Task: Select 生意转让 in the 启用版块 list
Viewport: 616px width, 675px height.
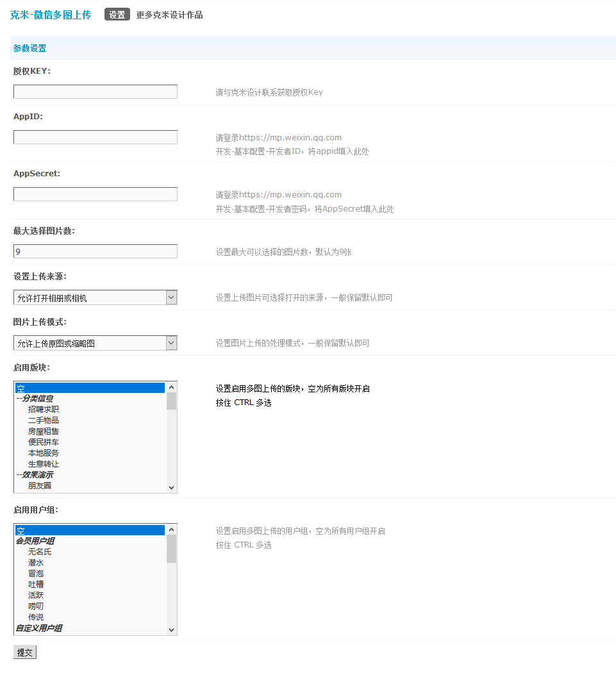Action: tap(44, 464)
